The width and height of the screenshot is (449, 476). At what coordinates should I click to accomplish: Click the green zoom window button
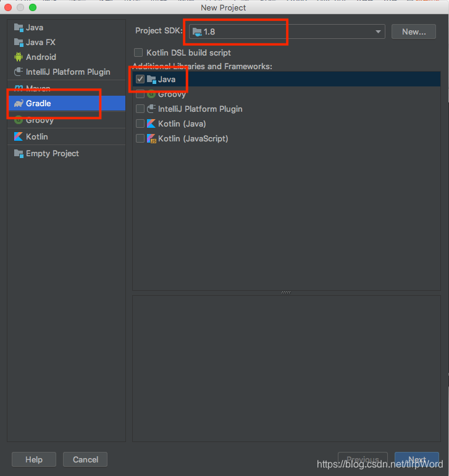tap(33, 7)
